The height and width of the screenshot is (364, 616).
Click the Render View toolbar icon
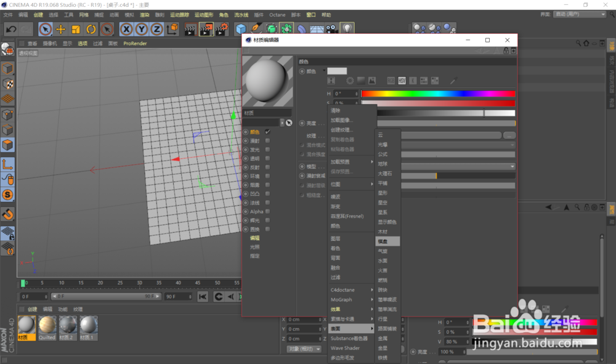pyautogui.click(x=191, y=28)
